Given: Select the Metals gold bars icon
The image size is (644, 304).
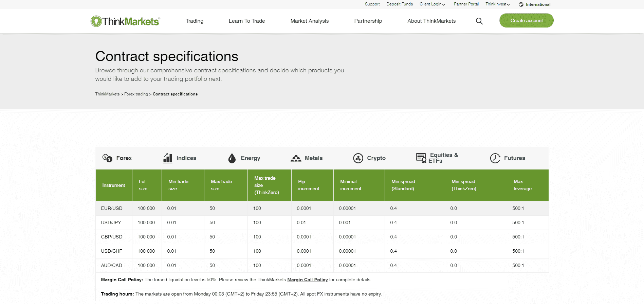Looking at the screenshot, I should click(296, 158).
